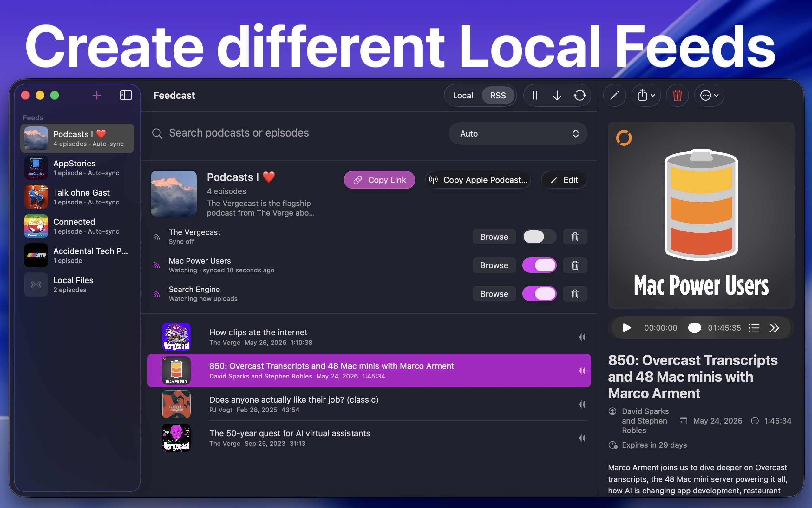Play the episode in the player
Image resolution: width=812 pixels, height=508 pixels.
coord(626,328)
